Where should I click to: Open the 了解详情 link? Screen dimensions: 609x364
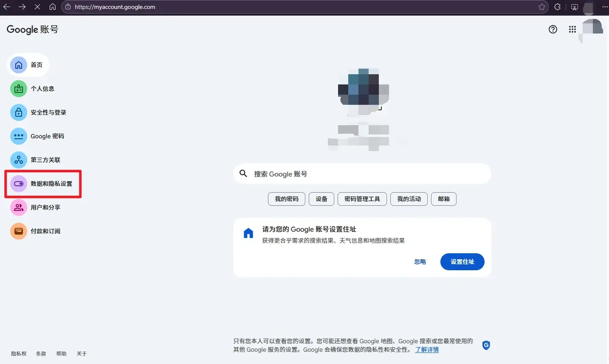426,350
